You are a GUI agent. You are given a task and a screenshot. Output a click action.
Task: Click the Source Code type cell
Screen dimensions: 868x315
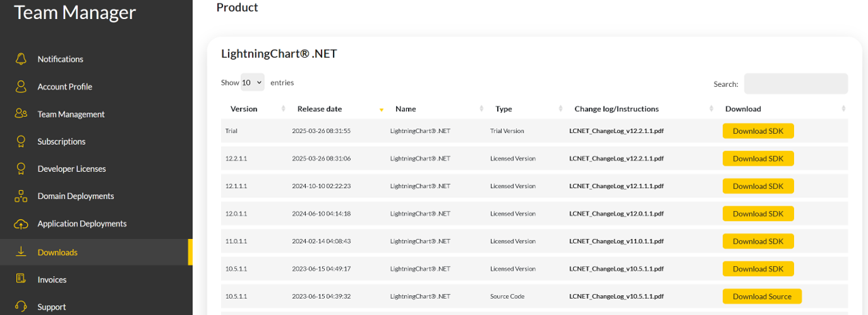pos(507,296)
